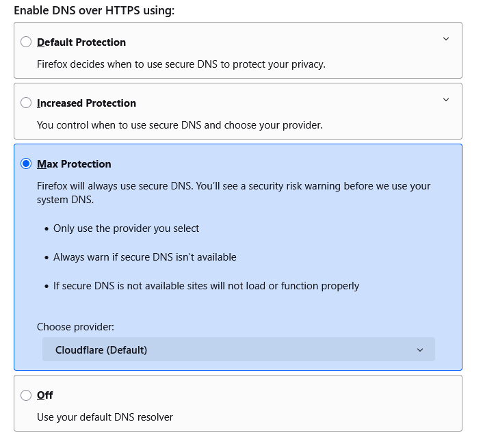Click 'Only use the provider you select' bullet
Viewport: 483px width, 448px height.
126,228
